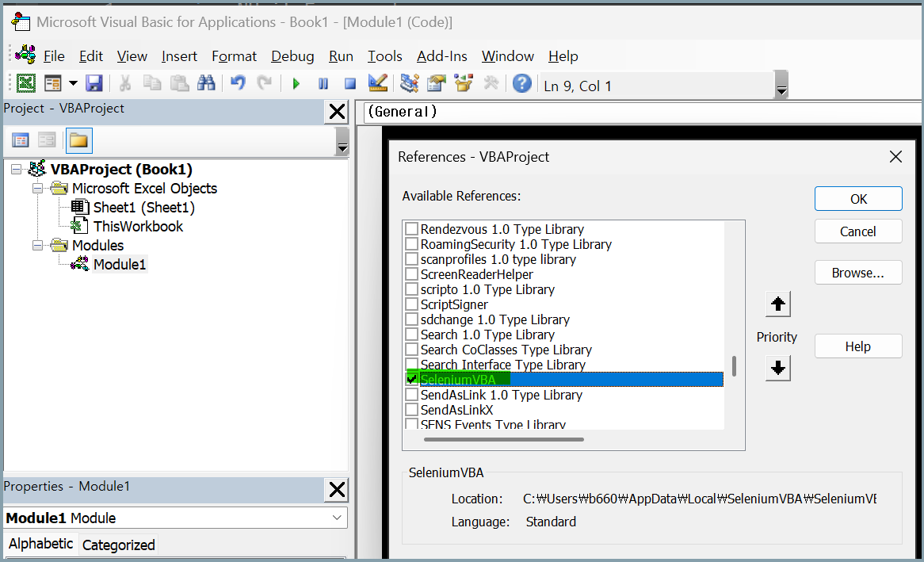Viewport: 924px width, 562px height.
Task: Open Project pane toolbar overflow arrow
Action: (342, 141)
